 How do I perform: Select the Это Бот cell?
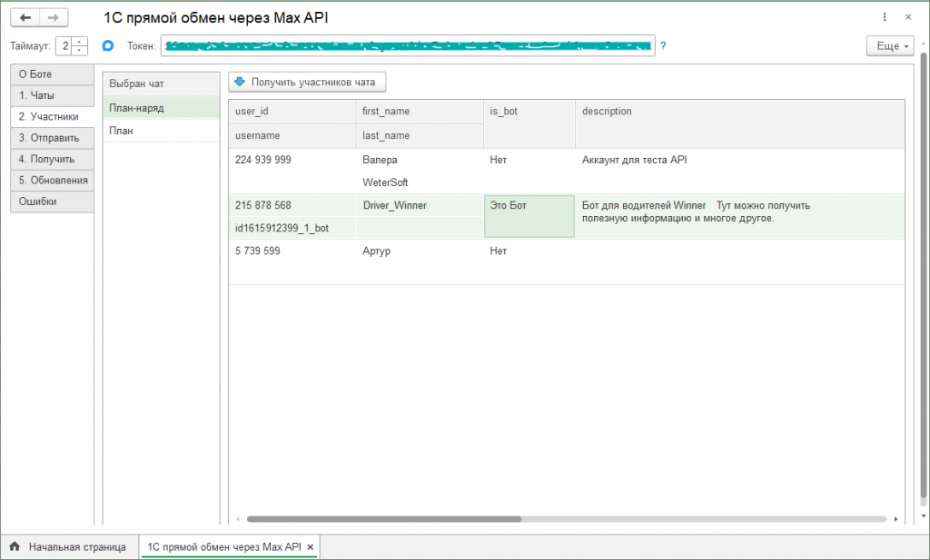click(529, 216)
